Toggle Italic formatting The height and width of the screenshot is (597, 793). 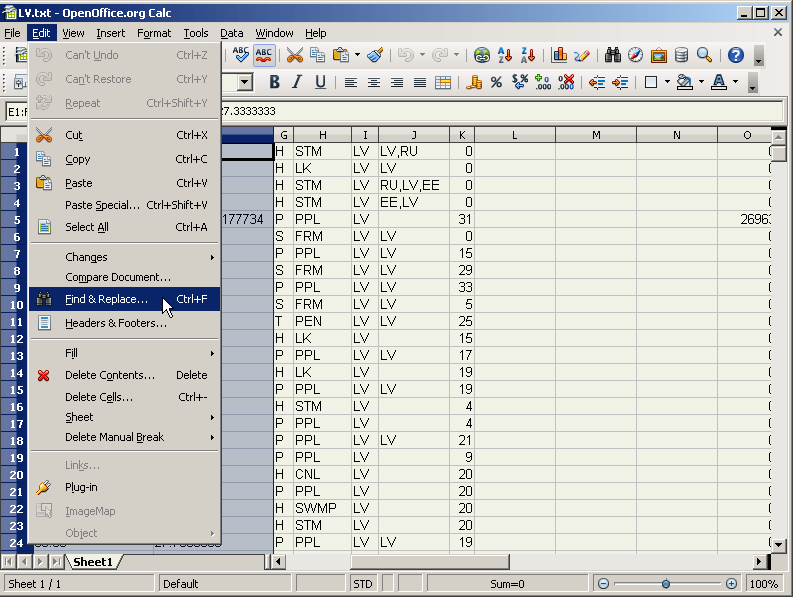pyautogui.click(x=297, y=82)
